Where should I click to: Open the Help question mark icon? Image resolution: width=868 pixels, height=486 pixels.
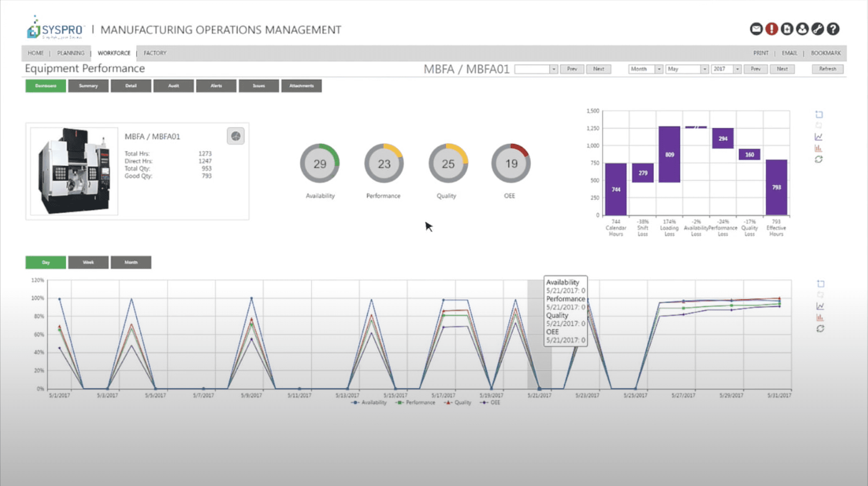click(833, 28)
